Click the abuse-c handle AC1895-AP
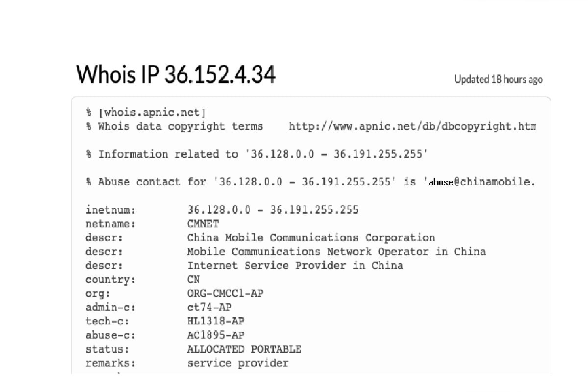 [x=216, y=335]
